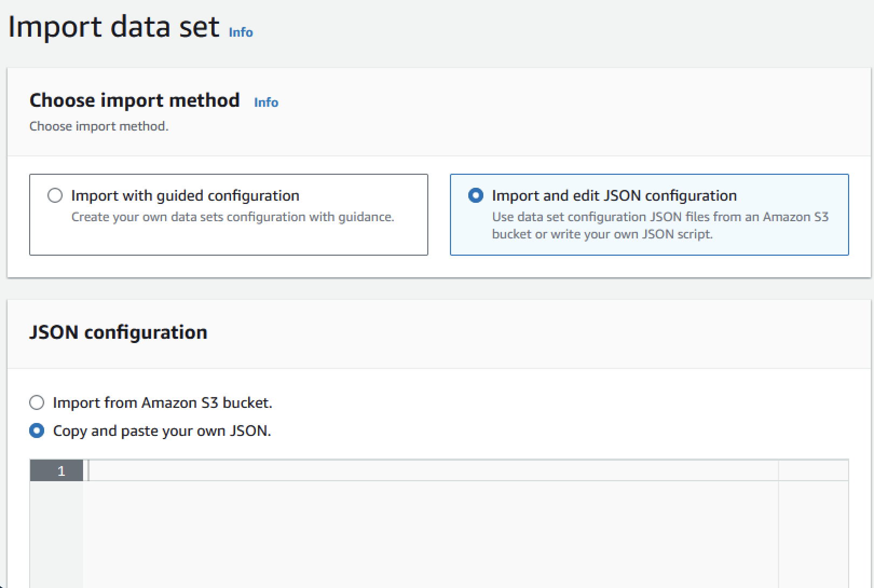Click the JSON configuration section heading
Viewport: 874px width, 588px height.
pyautogui.click(x=118, y=332)
